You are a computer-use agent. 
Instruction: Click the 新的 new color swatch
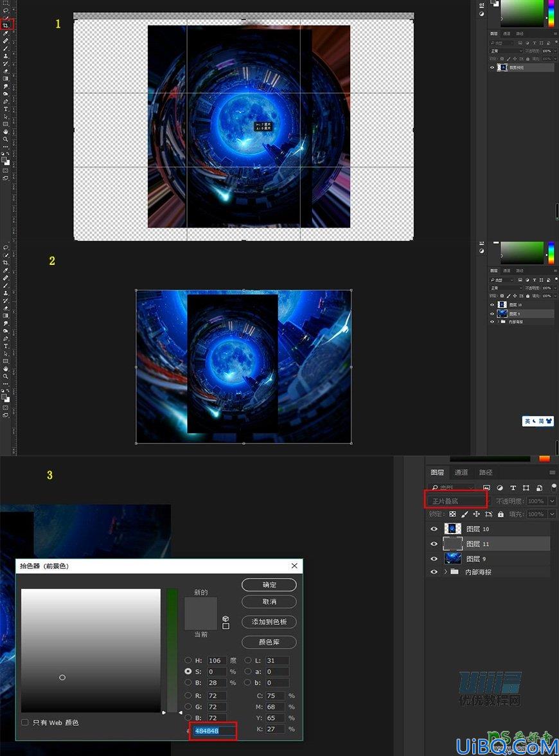pyautogui.click(x=200, y=605)
